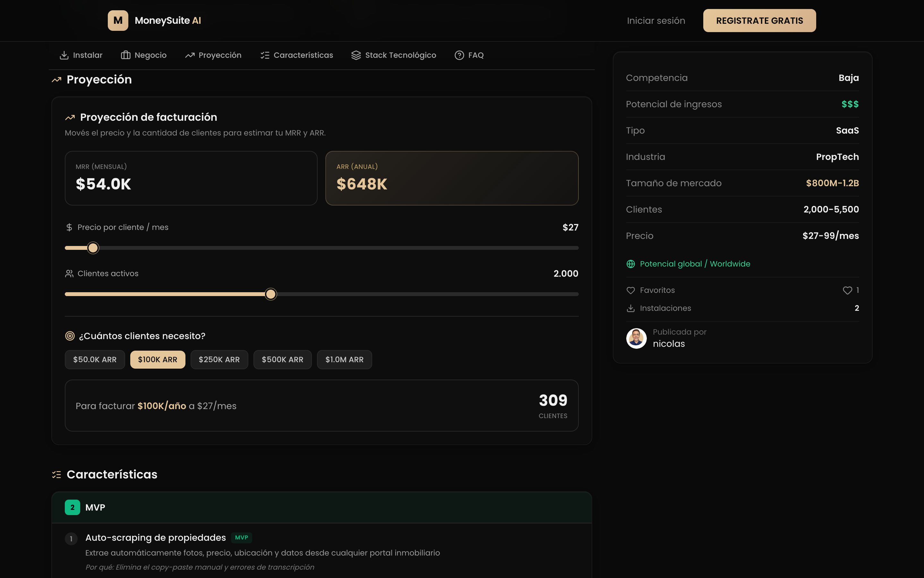Image resolution: width=924 pixels, height=578 pixels.
Task: Open the ARR (ANUAL) $648K card
Action: click(452, 178)
